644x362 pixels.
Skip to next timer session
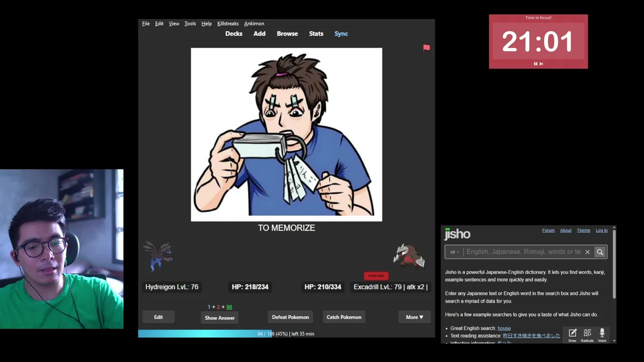541,64
